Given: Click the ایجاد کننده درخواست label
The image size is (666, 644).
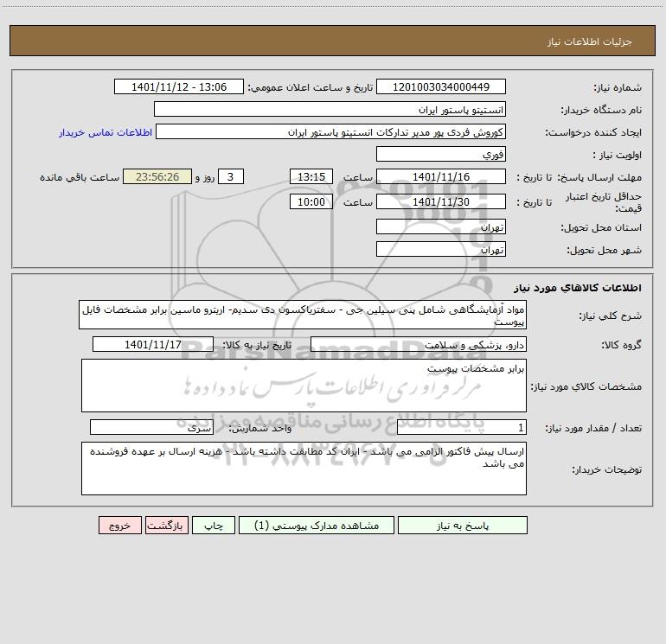Looking at the screenshot, I should tap(593, 133).
